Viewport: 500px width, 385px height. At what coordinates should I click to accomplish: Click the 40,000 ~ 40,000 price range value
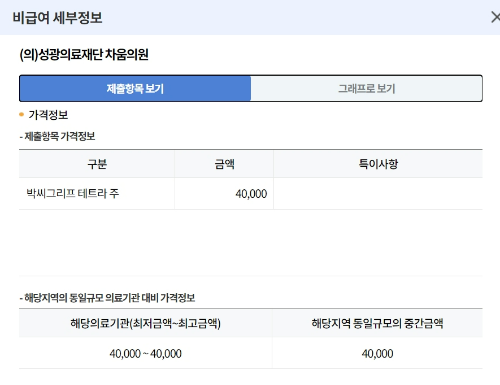coord(145,354)
